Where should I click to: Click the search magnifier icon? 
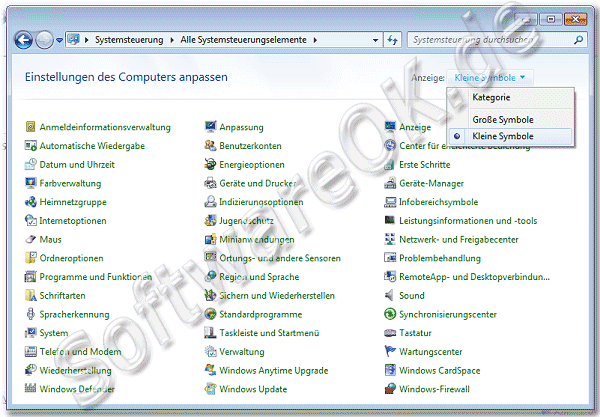pyautogui.click(x=579, y=40)
